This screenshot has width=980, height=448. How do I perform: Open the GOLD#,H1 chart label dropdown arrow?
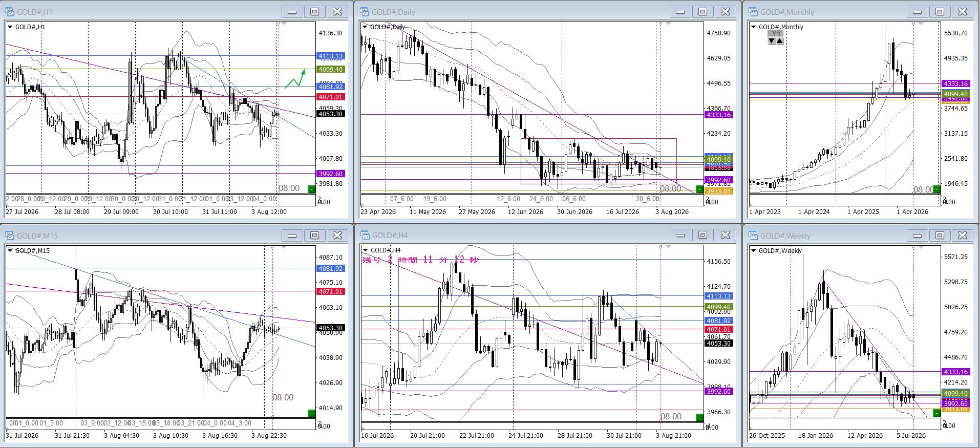coord(10,27)
